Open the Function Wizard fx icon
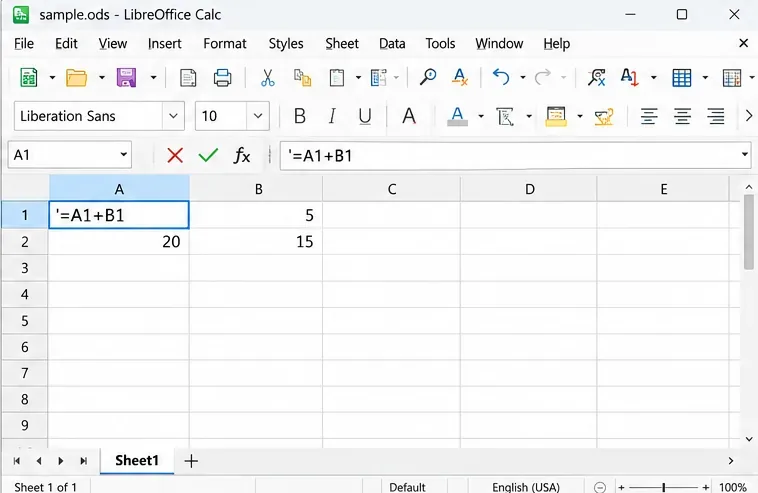Viewport: 758px width, 493px height. click(242, 156)
